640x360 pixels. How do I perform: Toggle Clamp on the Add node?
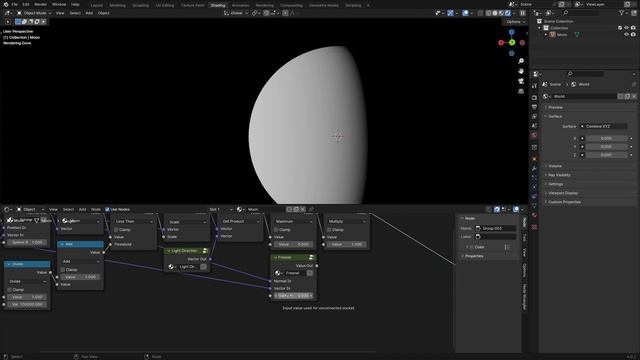pyautogui.click(x=63, y=270)
